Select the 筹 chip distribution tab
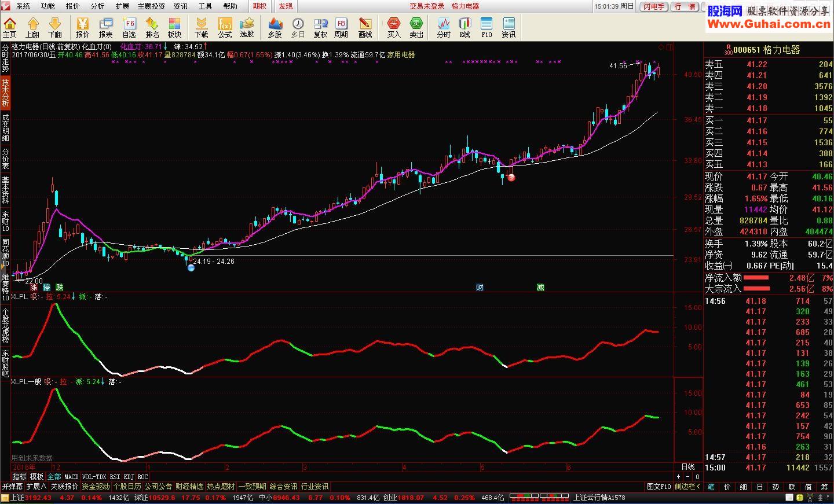 pyautogui.click(x=825, y=487)
